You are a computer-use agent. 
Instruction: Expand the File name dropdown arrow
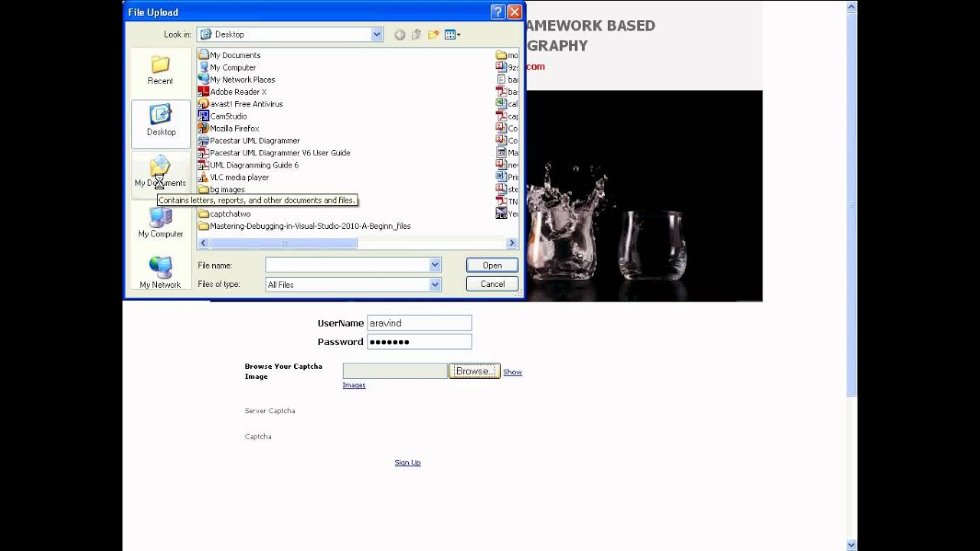(435, 265)
